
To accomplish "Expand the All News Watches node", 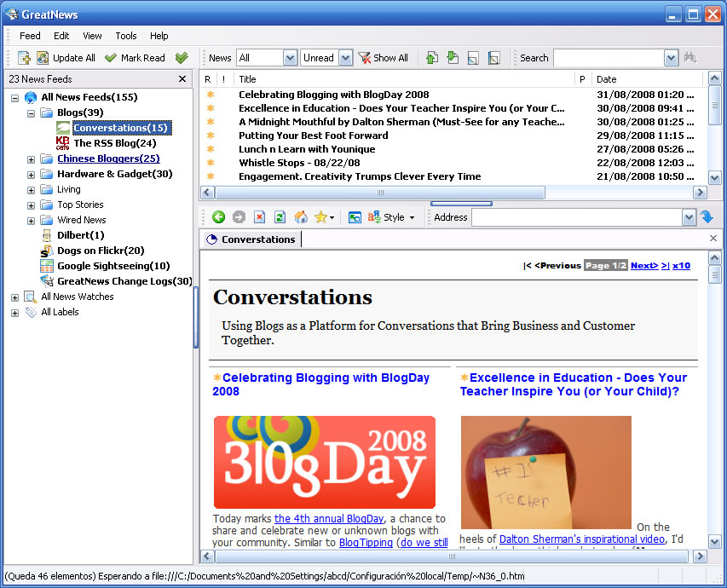I will 14,297.
